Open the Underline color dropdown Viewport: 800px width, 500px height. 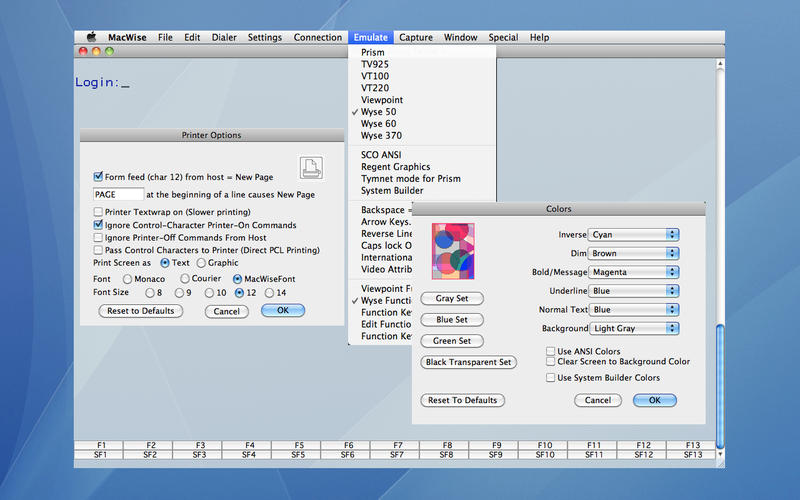tap(633, 291)
